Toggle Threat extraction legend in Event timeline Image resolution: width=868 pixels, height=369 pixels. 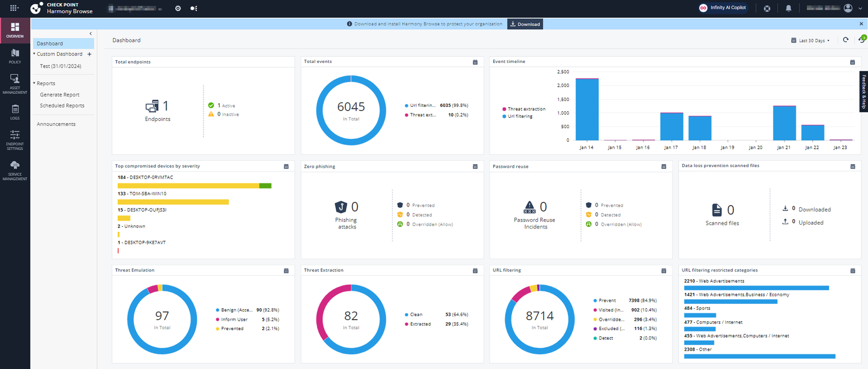pyautogui.click(x=526, y=109)
